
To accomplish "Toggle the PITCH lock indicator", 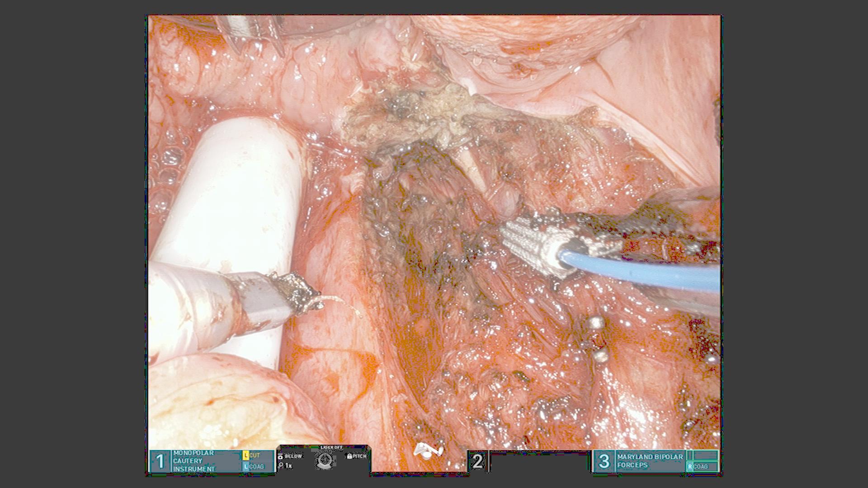I will [357, 456].
